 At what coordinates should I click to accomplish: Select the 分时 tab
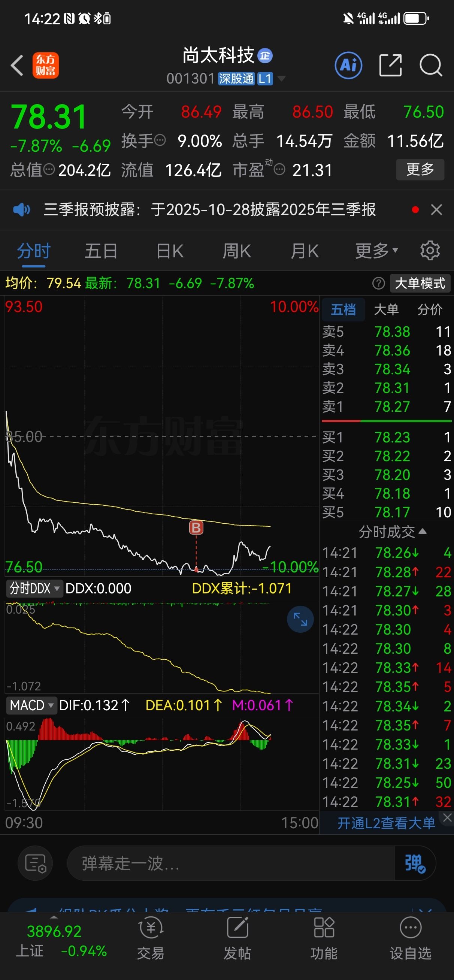(x=34, y=251)
